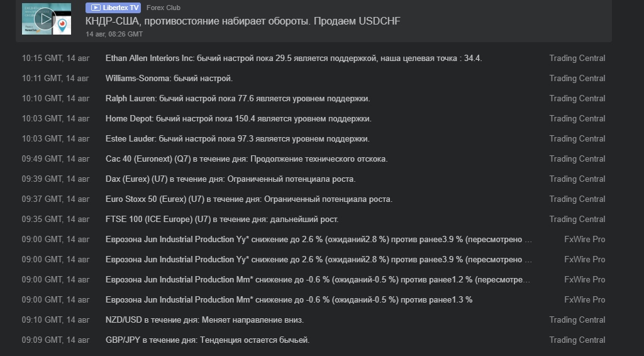Click the Libertex TV badge

(113, 8)
